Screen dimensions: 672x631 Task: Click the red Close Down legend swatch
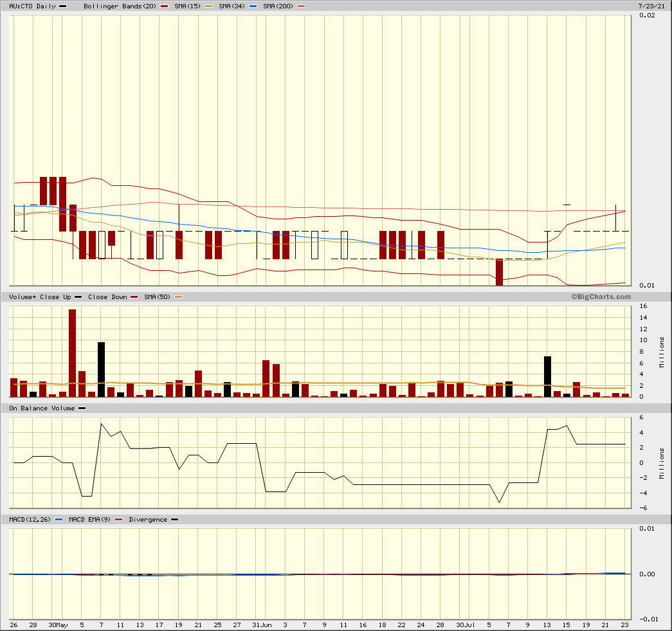click(134, 297)
